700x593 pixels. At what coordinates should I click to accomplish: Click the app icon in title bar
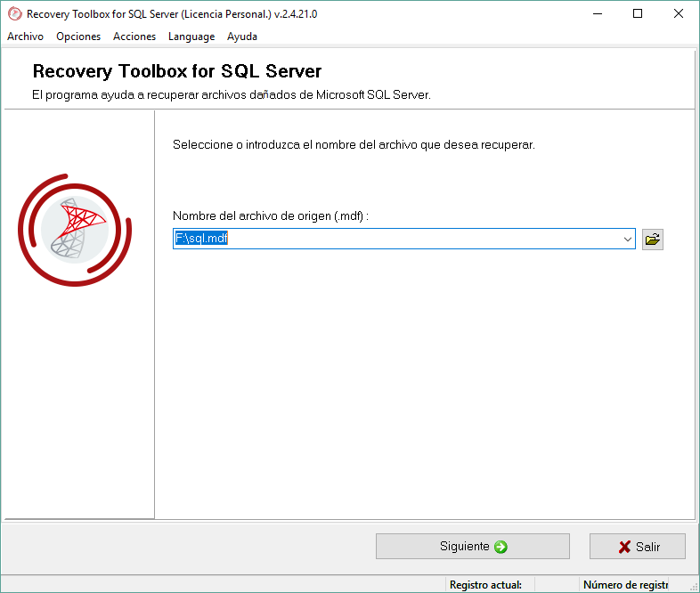click(15, 14)
